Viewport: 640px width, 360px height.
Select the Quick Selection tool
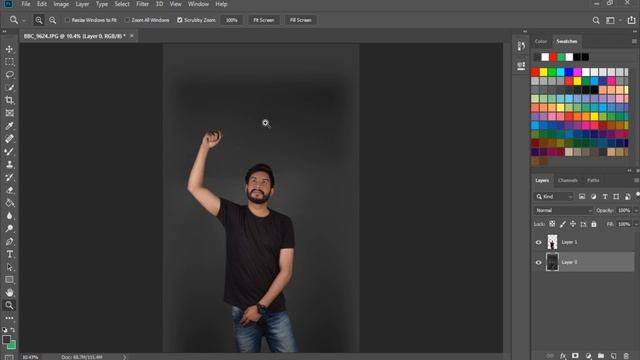click(x=9, y=87)
